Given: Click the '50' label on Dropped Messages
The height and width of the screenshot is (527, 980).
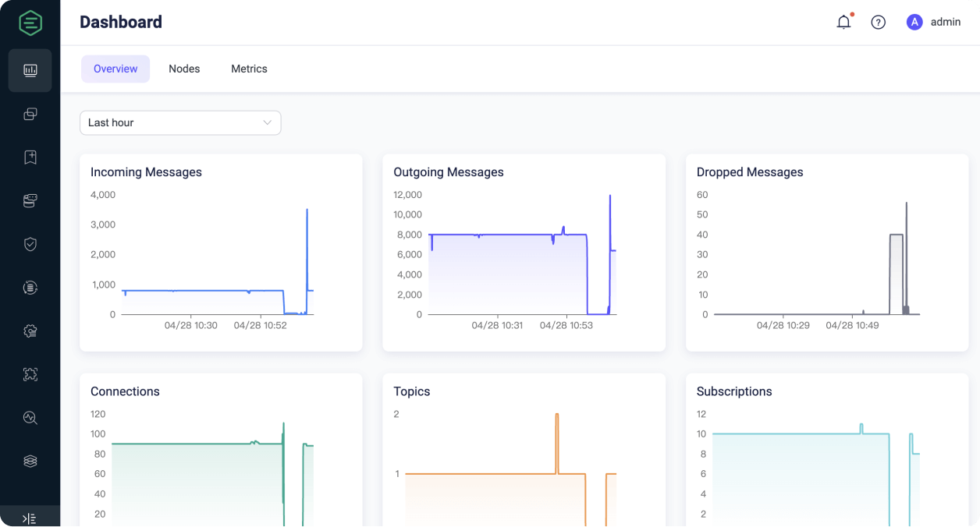Looking at the screenshot, I should click(702, 214).
